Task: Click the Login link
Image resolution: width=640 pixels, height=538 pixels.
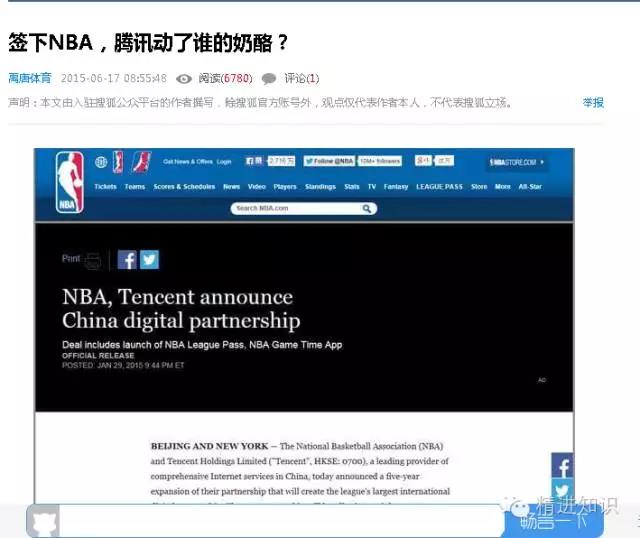Action: [224, 162]
